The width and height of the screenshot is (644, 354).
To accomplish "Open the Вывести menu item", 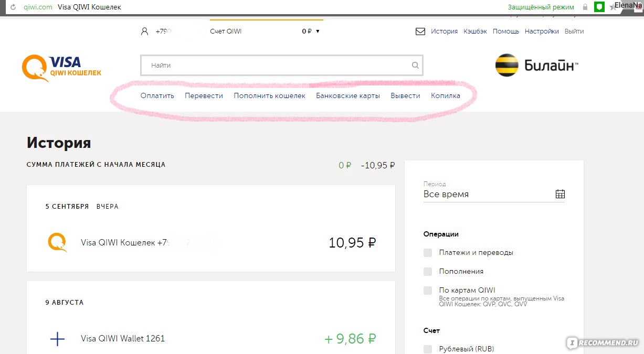I will 406,96.
